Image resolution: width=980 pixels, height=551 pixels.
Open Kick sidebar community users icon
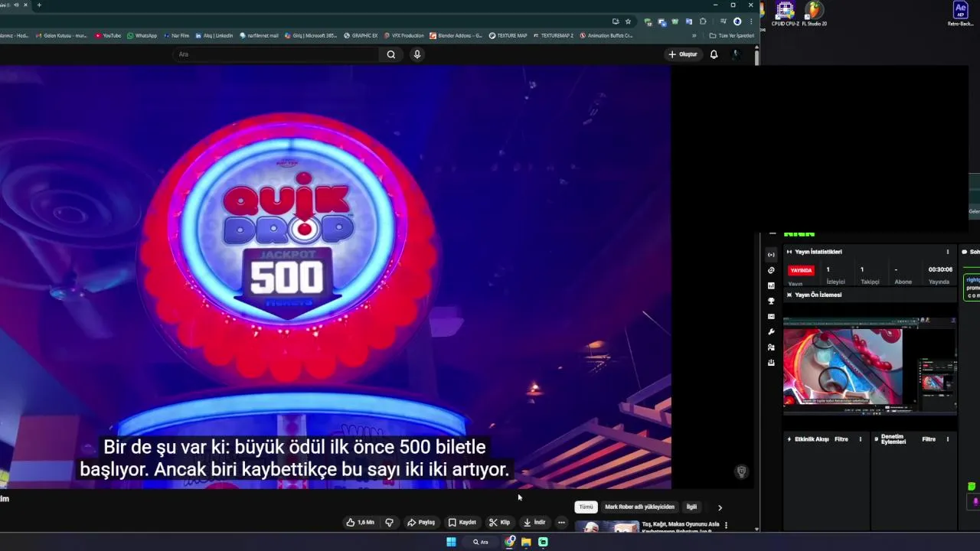[x=771, y=347]
